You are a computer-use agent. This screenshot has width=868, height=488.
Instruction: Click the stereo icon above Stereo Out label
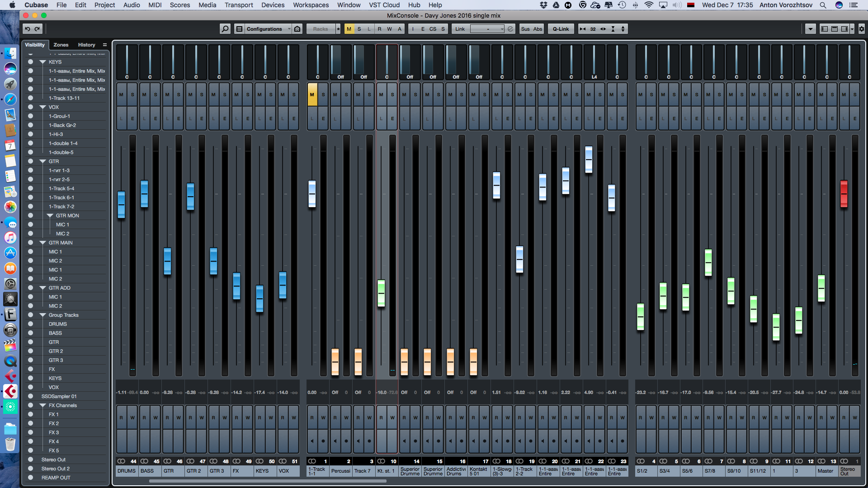pyautogui.click(x=844, y=461)
